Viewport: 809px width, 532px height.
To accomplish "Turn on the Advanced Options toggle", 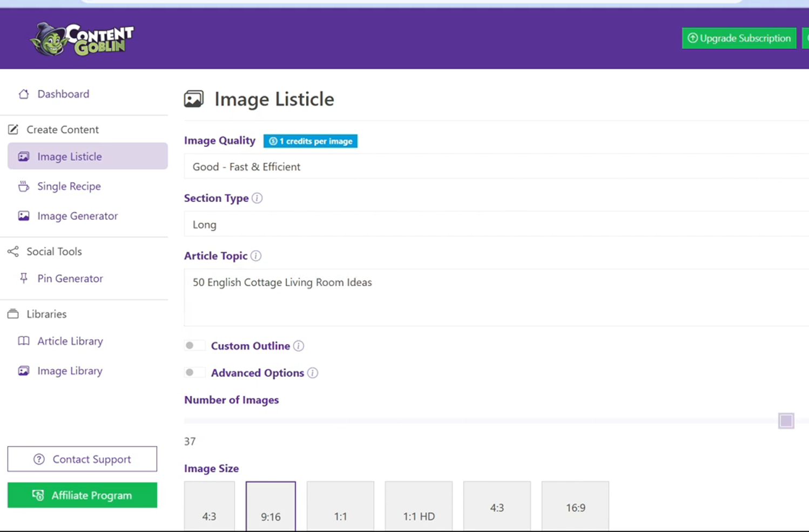I will 194,373.
